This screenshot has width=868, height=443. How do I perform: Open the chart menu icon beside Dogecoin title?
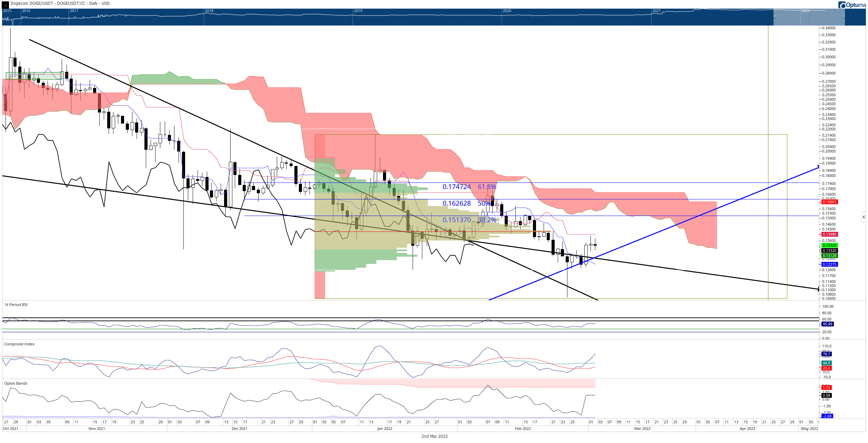pyautogui.click(x=5, y=4)
